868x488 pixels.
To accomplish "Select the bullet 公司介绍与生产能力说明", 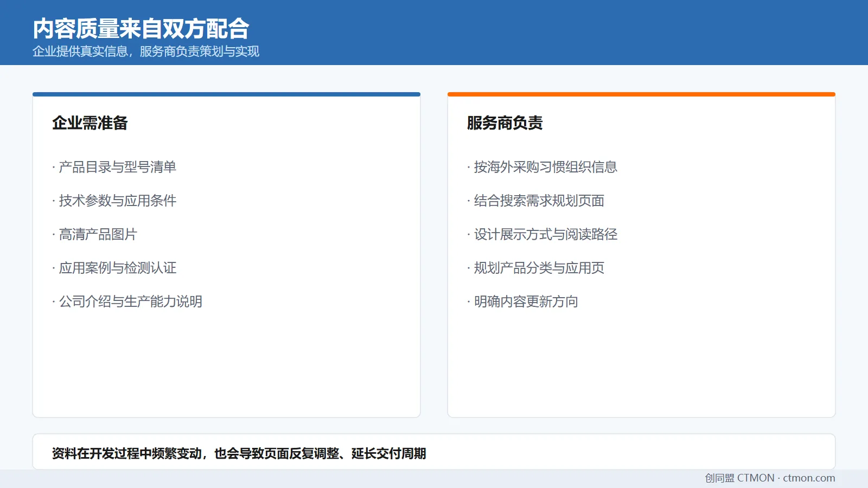I will pyautogui.click(x=127, y=301).
